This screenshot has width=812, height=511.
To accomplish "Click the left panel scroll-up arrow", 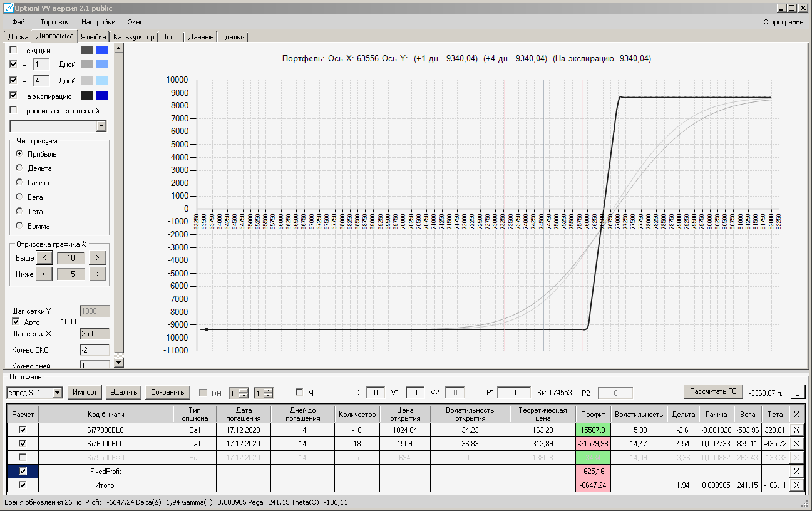I will pos(119,48).
